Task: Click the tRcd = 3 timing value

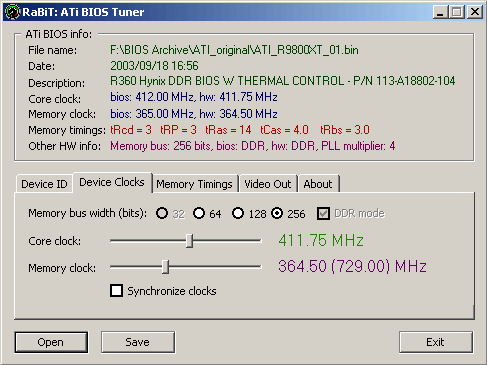Action: [x=131, y=130]
